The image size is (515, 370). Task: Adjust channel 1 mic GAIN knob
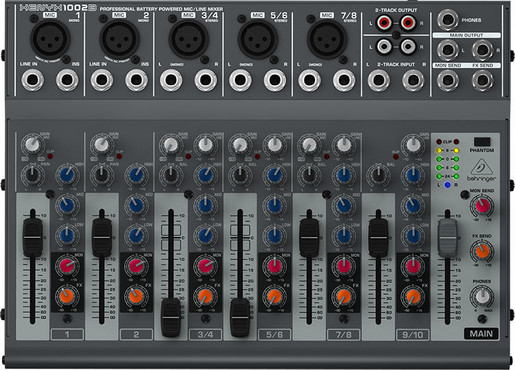point(32,145)
